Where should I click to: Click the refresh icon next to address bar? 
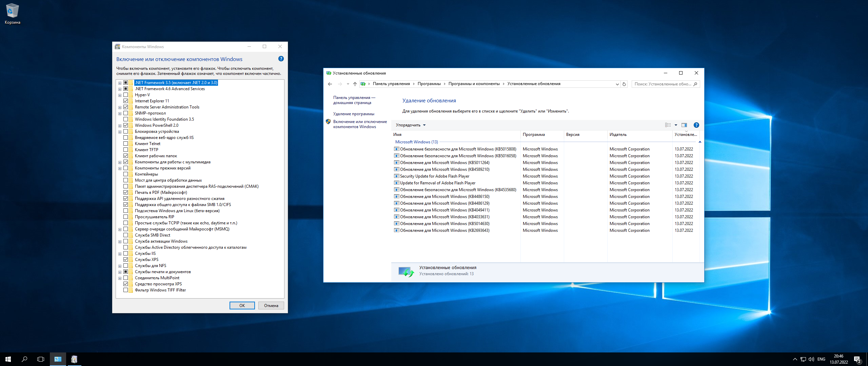coord(624,84)
